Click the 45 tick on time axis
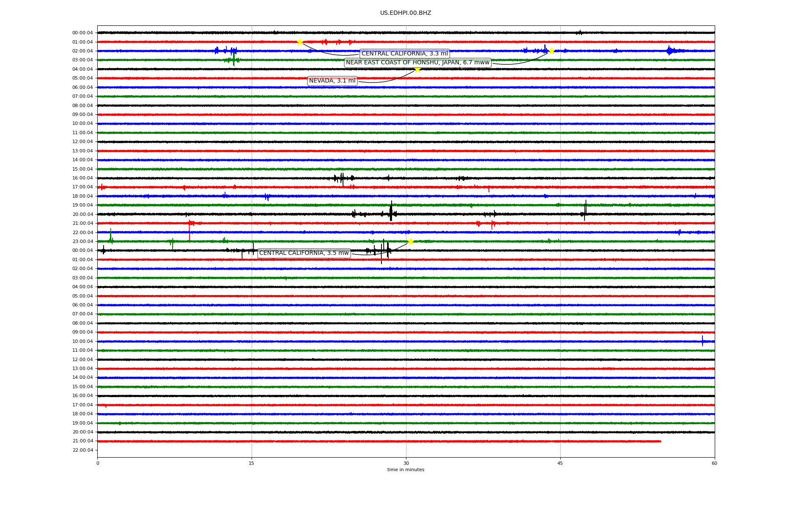Viewport: 812px width, 508px height. click(x=560, y=463)
